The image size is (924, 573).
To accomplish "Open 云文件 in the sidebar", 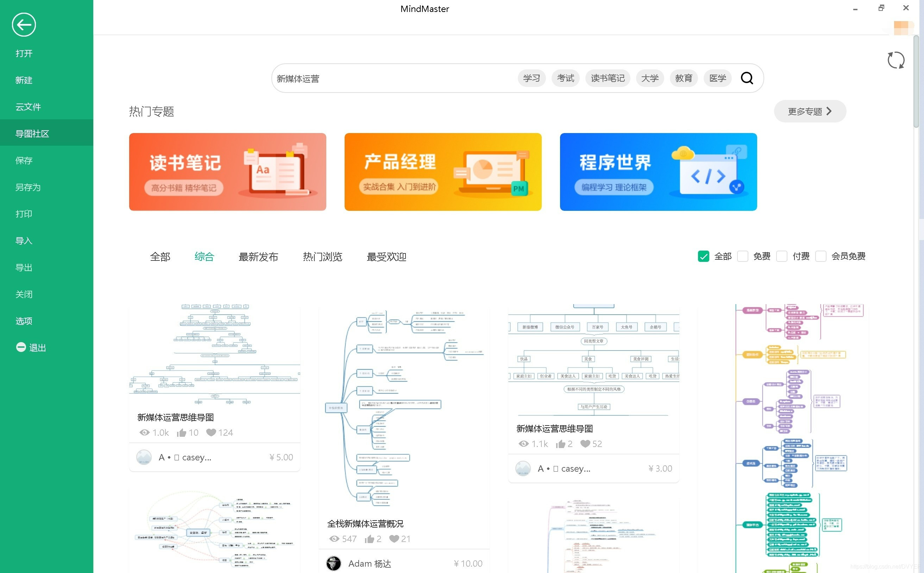I will [28, 107].
